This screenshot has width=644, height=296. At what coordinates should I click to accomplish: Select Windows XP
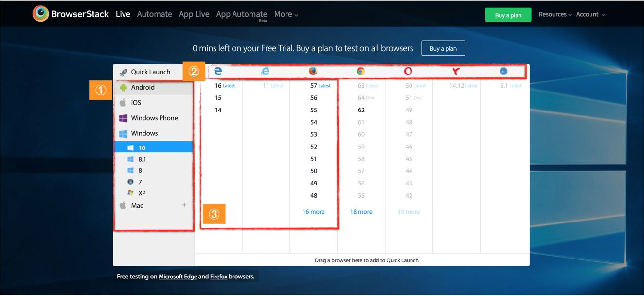point(153,193)
